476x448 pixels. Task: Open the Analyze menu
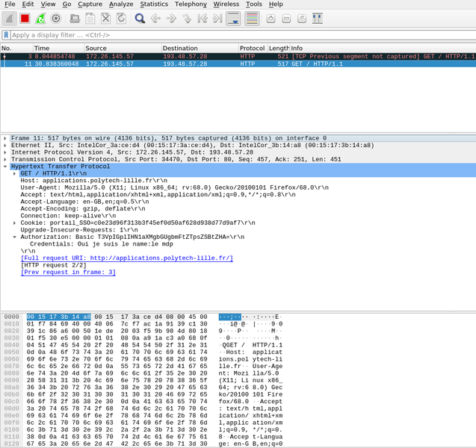click(121, 4)
